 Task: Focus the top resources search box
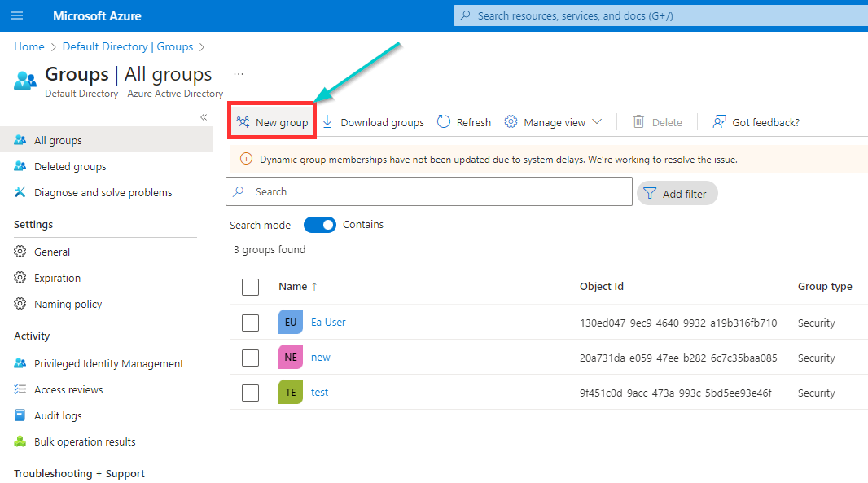tap(660, 15)
